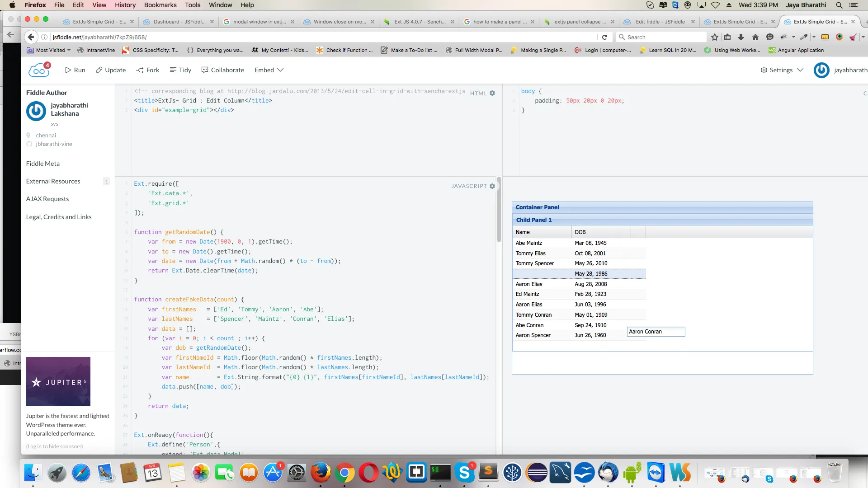The image size is (868, 488).
Task: Bookmark page with the star icon
Action: (714, 37)
